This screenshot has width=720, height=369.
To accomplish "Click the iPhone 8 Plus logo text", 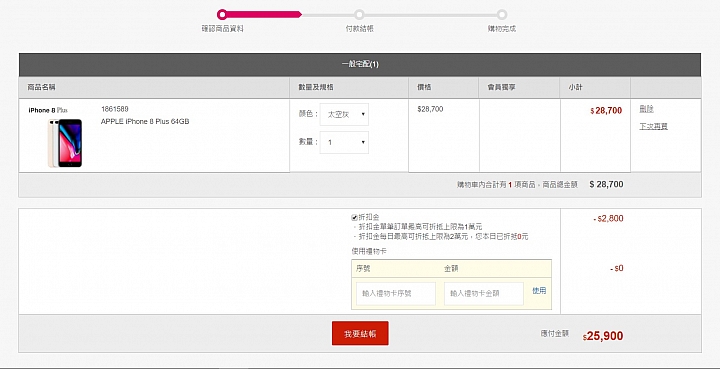I will click(x=48, y=111).
